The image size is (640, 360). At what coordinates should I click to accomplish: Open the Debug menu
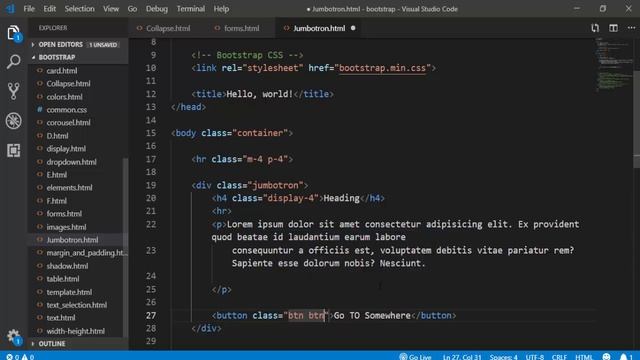click(157, 9)
